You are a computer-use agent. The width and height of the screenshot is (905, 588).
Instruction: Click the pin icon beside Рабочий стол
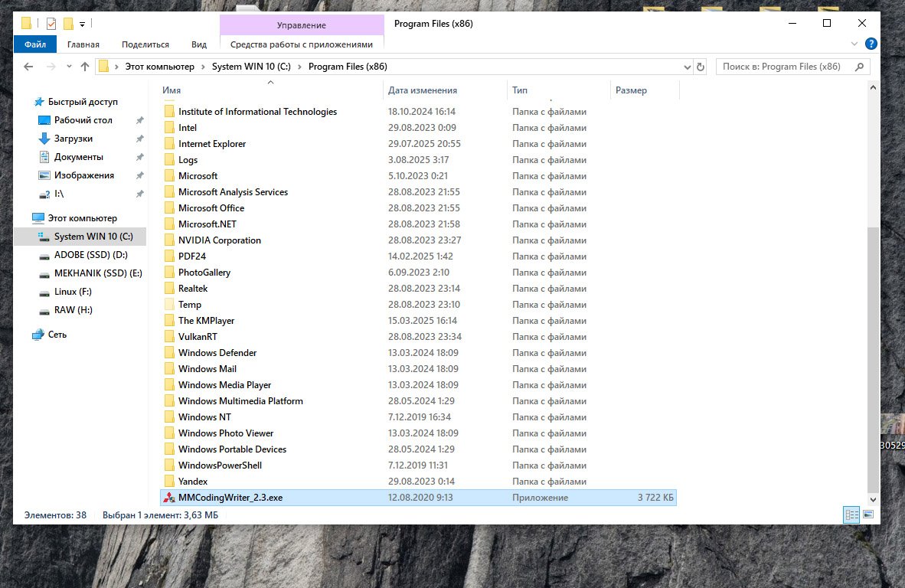[139, 120]
